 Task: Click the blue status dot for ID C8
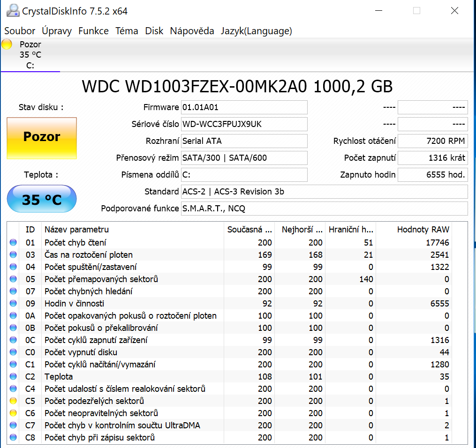click(x=13, y=437)
